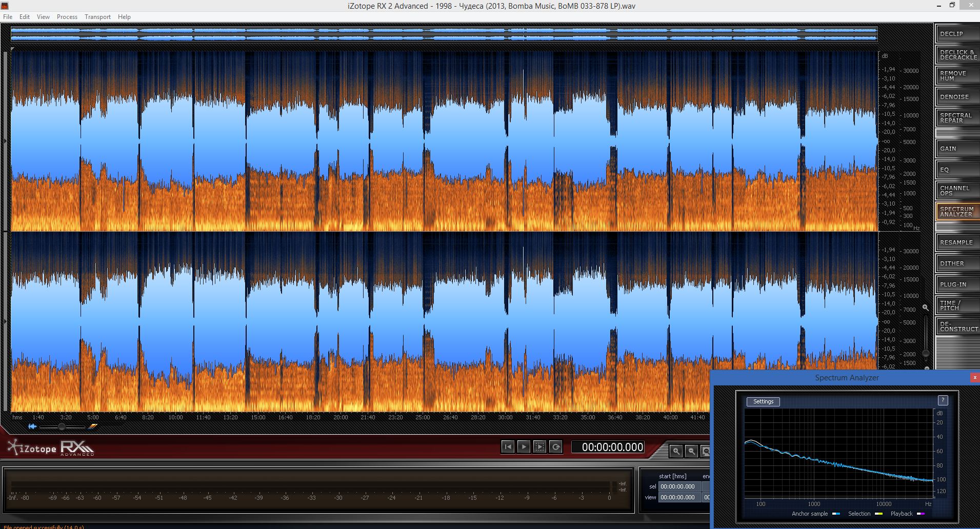980x529 pixels.
Task: Click the timeline ruler at 10:00
Action: point(175,417)
